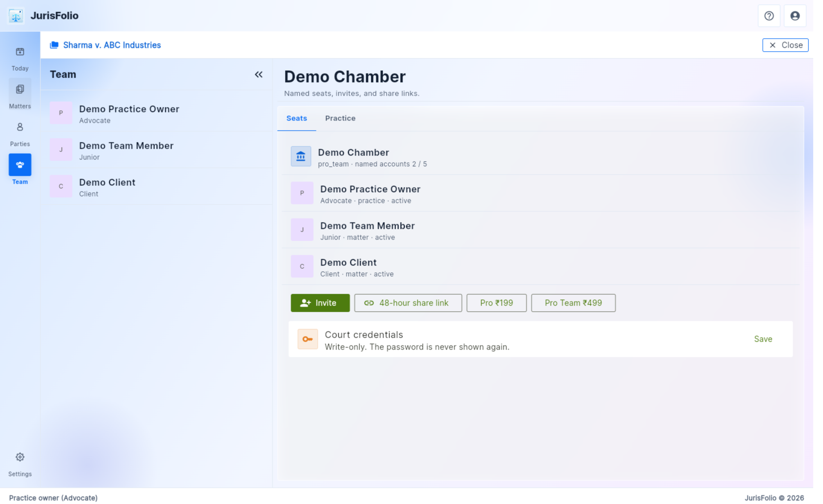Open Parties in the sidebar

tap(20, 134)
